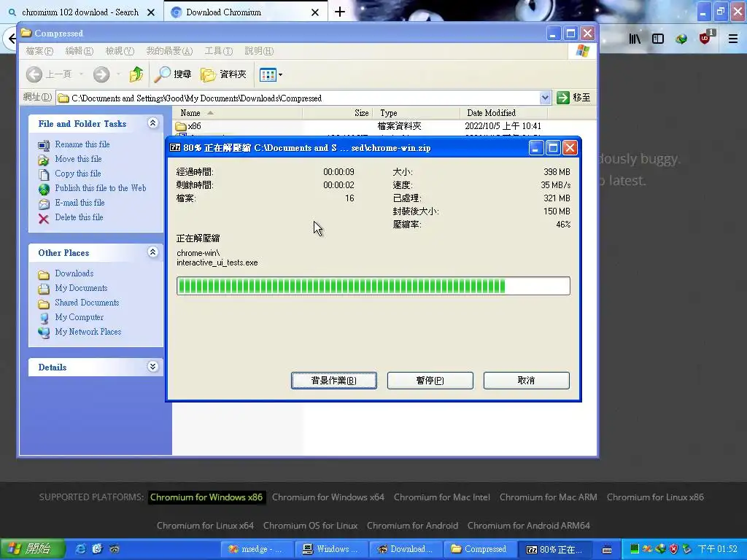Switch to Compressed taskbar button
This screenshot has height=560, width=747.
(x=479, y=549)
